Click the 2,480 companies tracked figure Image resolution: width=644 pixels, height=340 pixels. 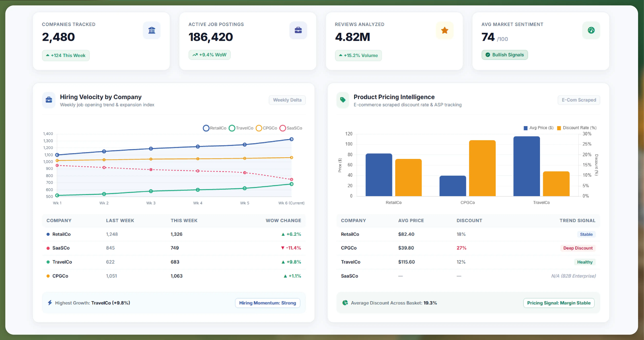pos(58,37)
